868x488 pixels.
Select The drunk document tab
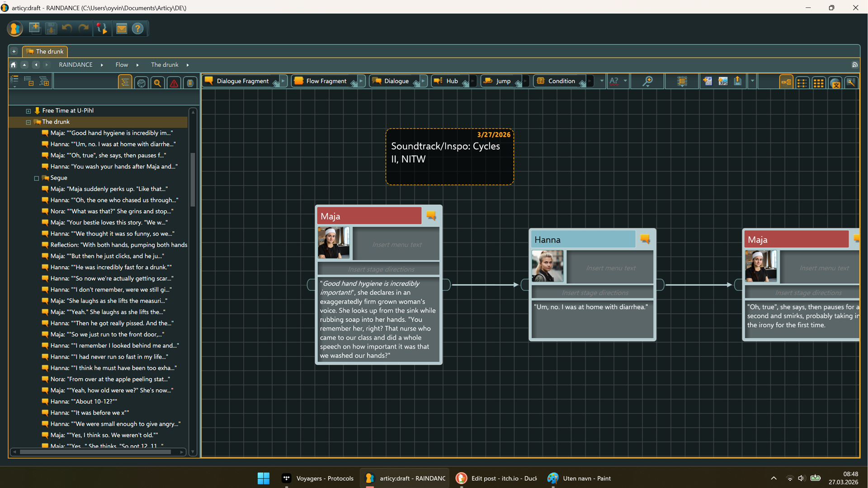(45, 52)
